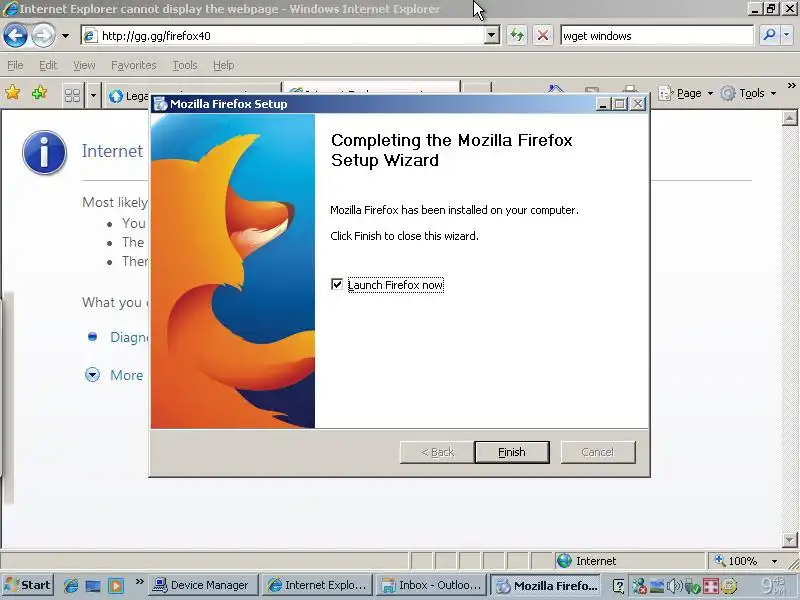Open the Favorites menu
Image resolution: width=800 pixels, height=600 pixels.
point(134,65)
